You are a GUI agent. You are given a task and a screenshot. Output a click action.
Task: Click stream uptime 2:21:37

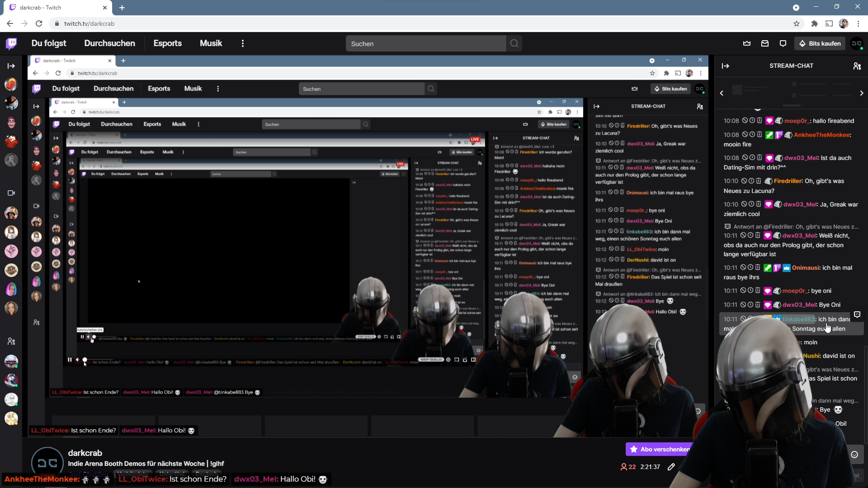(x=650, y=467)
